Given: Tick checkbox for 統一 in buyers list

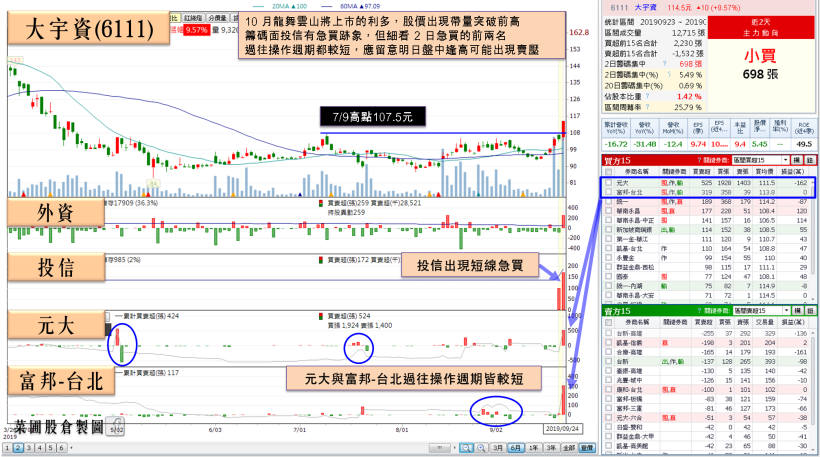Looking at the screenshot, I should click(x=608, y=202).
